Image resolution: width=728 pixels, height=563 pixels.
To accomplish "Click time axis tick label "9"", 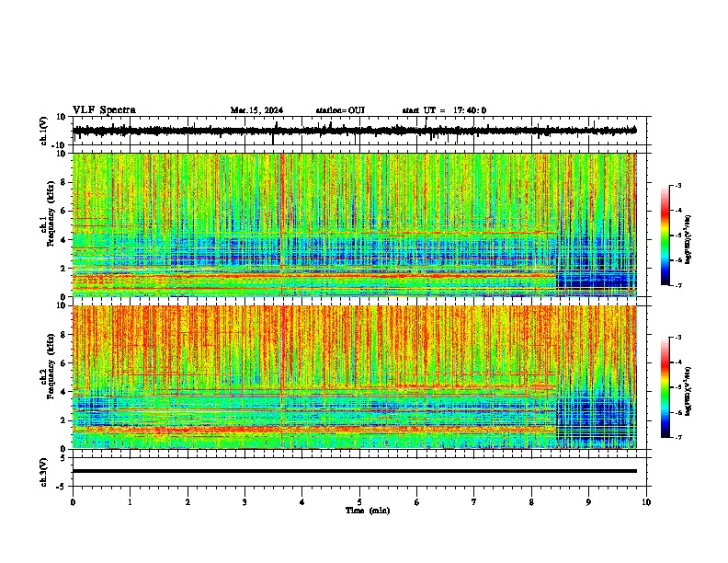I will (588, 502).
